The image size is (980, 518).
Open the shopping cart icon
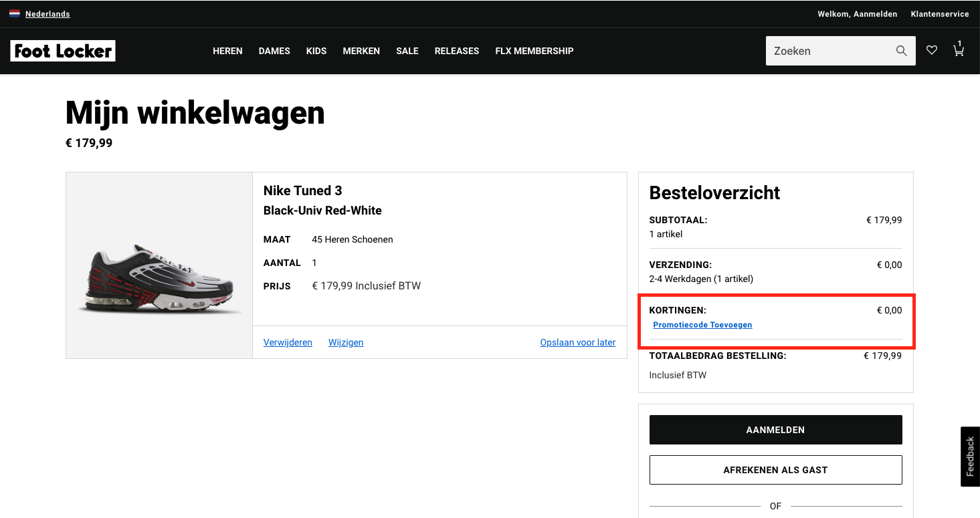point(959,49)
